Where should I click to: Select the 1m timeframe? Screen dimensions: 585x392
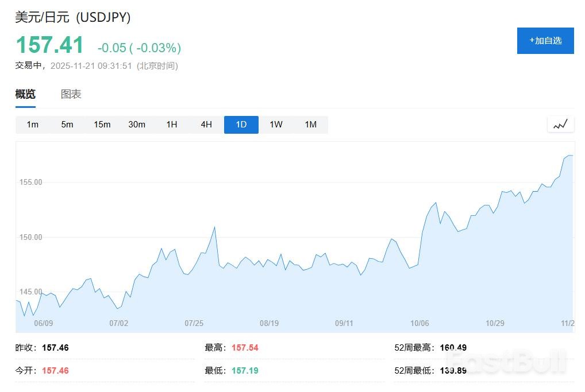pyautogui.click(x=33, y=125)
